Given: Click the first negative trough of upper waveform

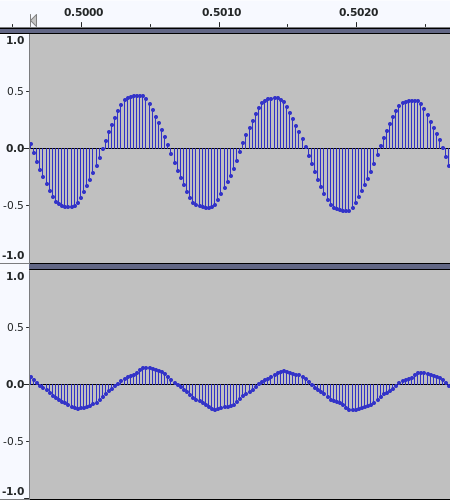Looking at the screenshot, I should pos(68,207).
